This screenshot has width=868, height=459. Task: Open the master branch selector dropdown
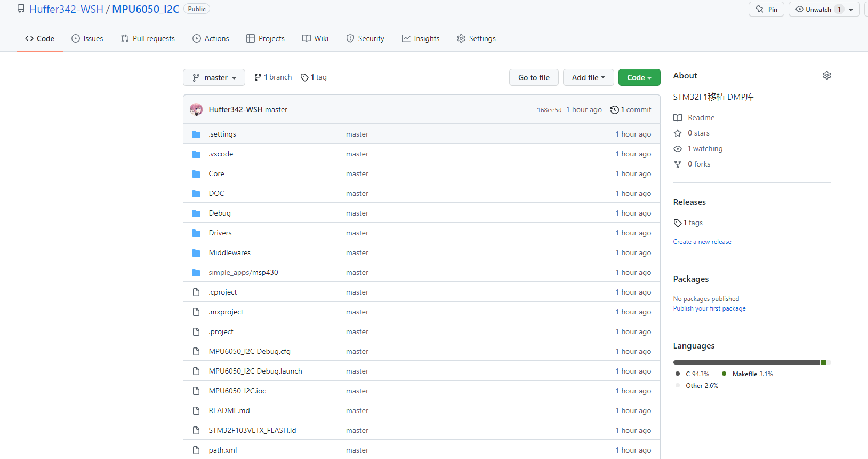(214, 77)
